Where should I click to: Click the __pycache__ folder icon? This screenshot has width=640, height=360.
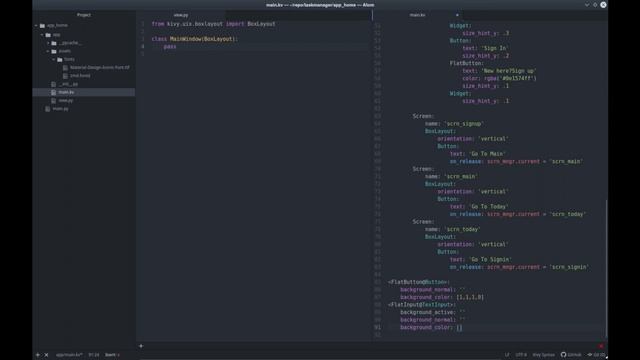pos(54,43)
